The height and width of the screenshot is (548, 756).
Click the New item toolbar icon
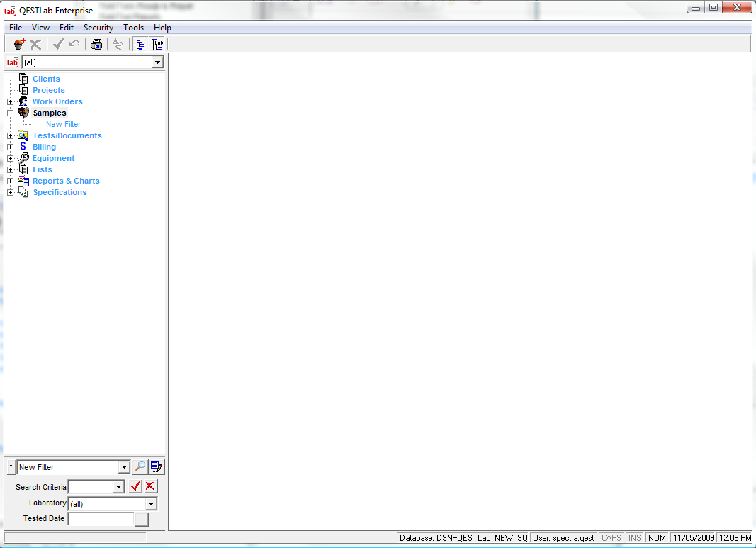coord(19,44)
